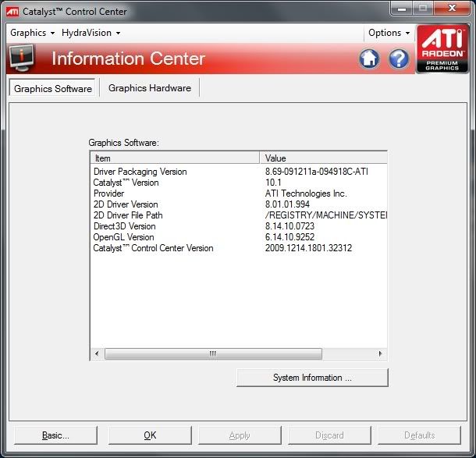Click the Discard button
This screenshot has width=476, height=458.
329,435
